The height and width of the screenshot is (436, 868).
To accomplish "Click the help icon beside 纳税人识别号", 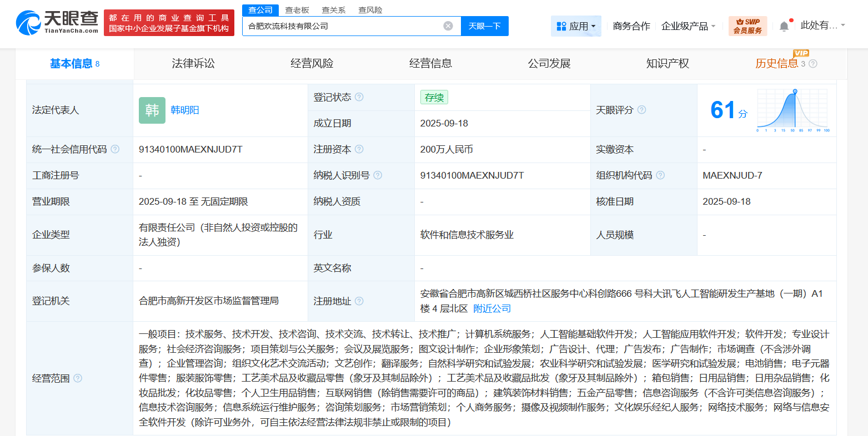I will tap(378, 175).
